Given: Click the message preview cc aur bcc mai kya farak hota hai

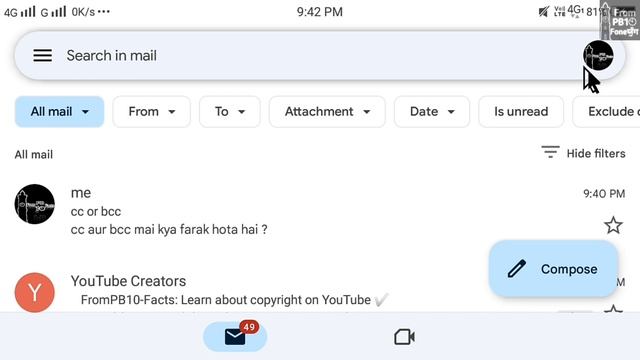Looking at the screenshot, I should [x=169, y=229].
